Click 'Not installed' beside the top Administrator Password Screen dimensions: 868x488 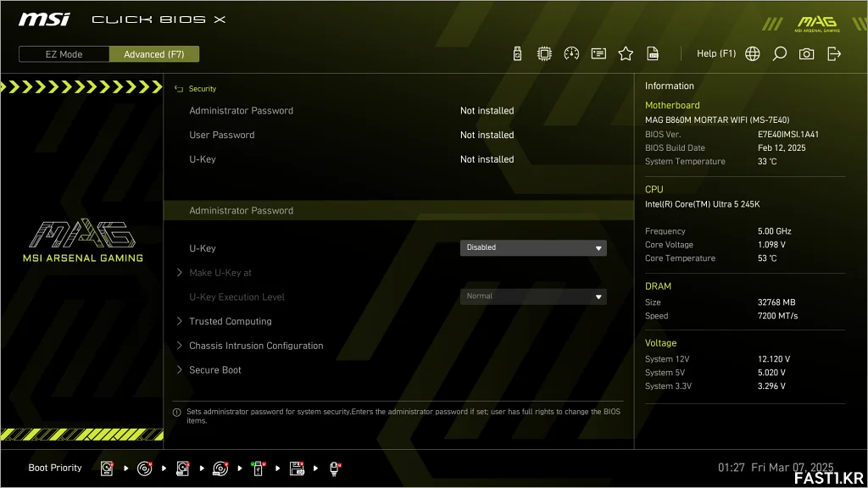(x=487, y=111)
